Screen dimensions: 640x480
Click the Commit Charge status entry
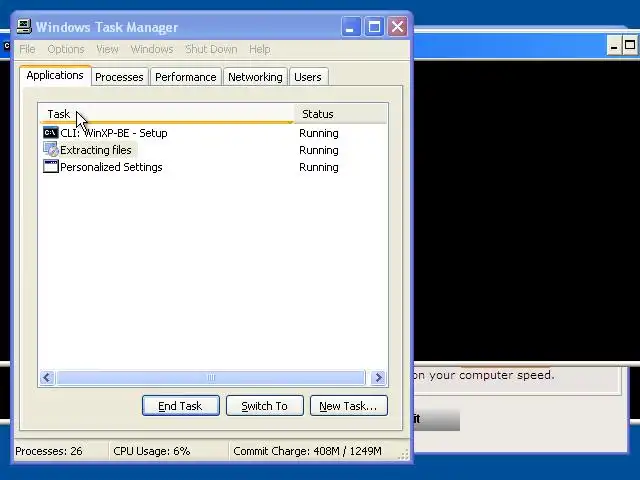pyautogui.click(x=307, y=451)
